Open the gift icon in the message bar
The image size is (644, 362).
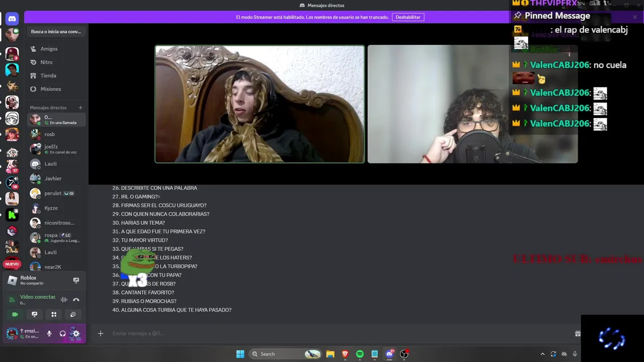coord(578,333)
